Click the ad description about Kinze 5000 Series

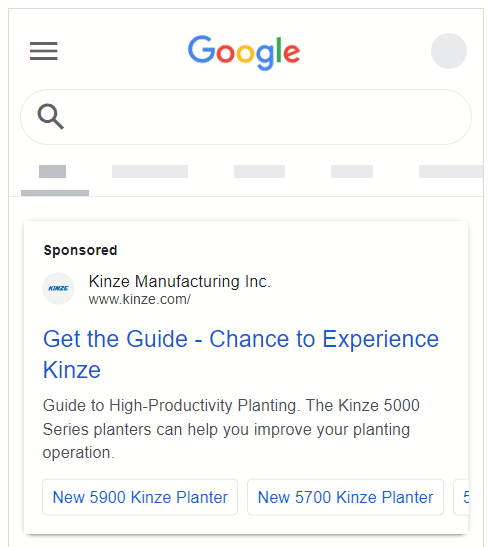pyautogui.click(x=231, y=429)
